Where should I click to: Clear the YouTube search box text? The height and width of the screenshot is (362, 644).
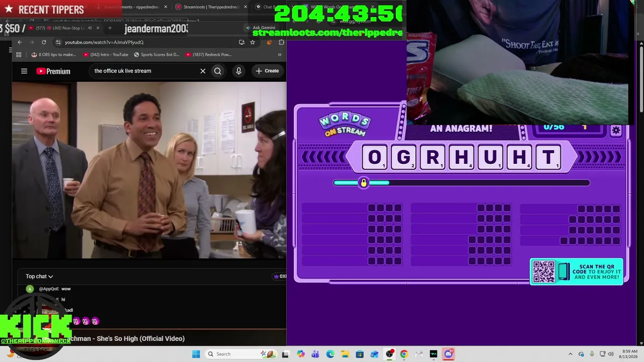[203, 71]
